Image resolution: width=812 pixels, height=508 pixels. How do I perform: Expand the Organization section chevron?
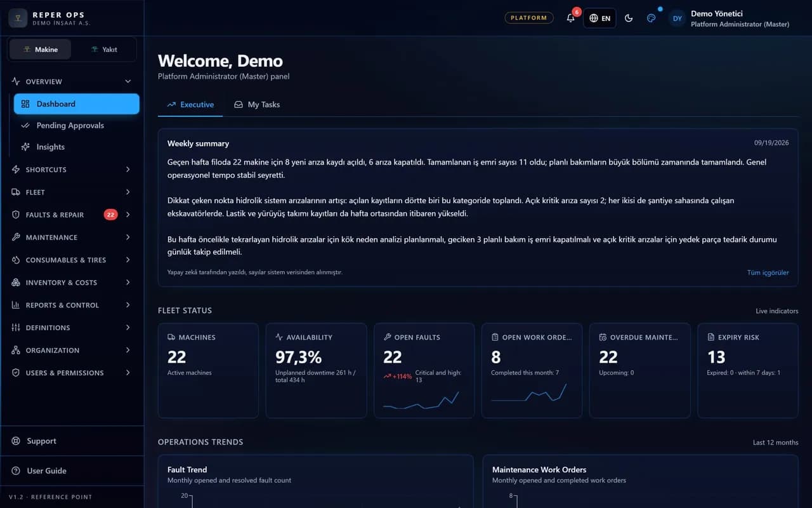coord(128,351)
